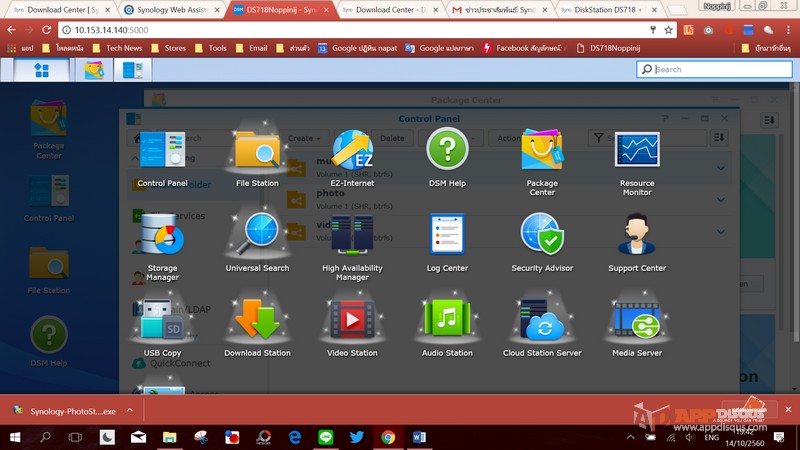Open Word from the taskbar

(x=419, y=437)
